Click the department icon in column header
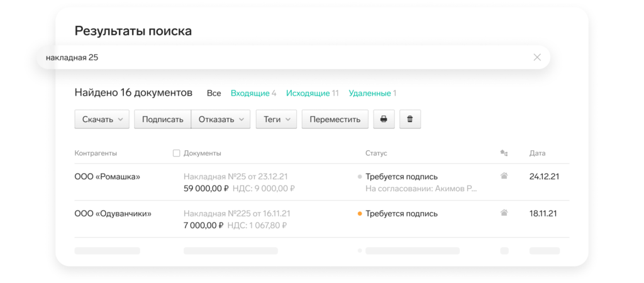 click(503, 153)
